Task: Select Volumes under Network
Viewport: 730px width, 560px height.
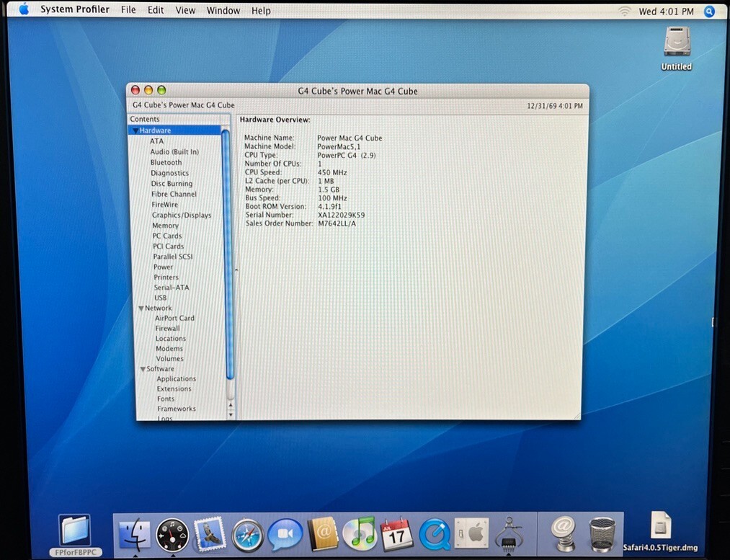Action: pos(170,359)
